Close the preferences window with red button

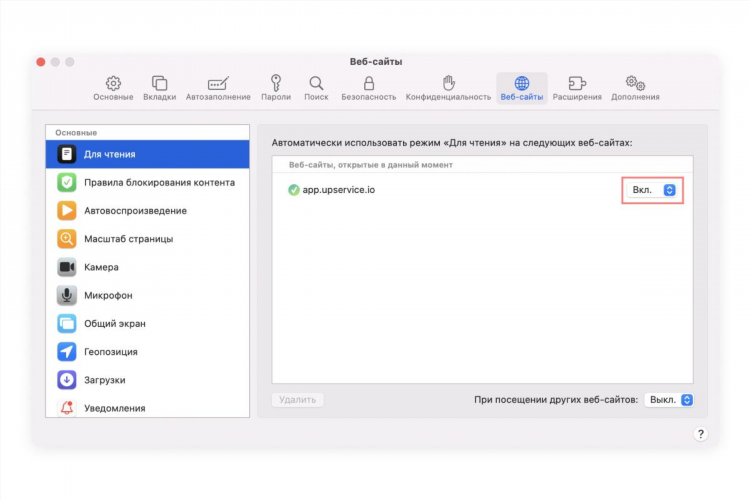(41, 62)
